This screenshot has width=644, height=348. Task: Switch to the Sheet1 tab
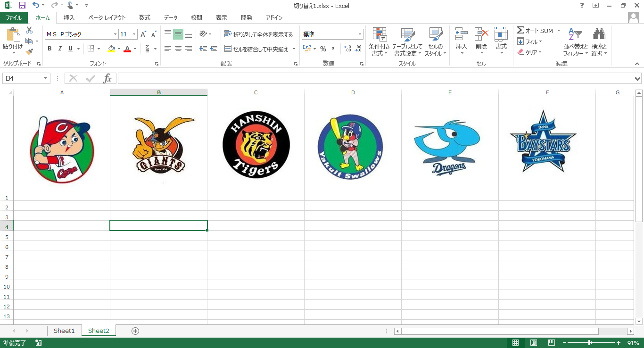(64, 331)
